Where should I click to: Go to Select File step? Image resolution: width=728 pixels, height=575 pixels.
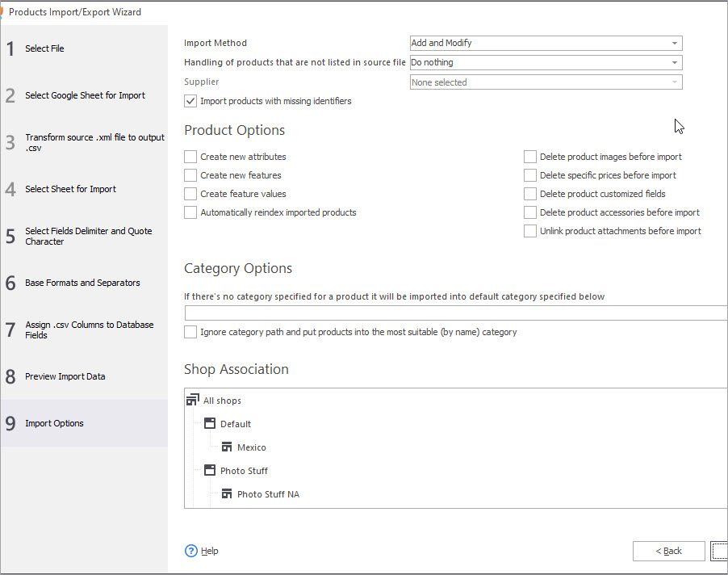44,48
